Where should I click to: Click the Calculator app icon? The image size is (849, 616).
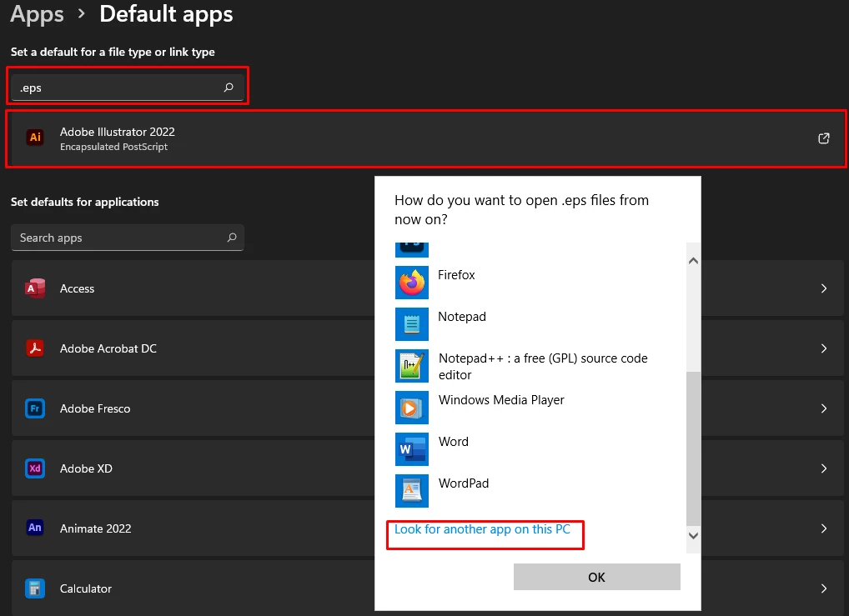[35, 588]
